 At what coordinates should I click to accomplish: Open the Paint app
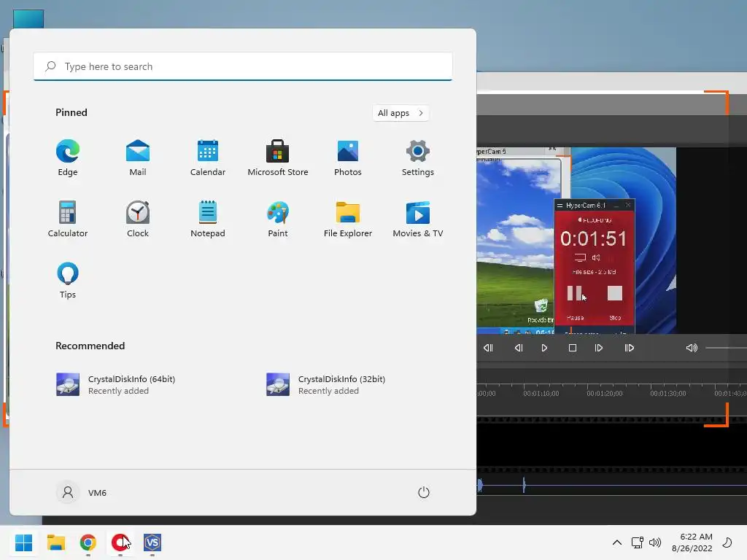278,219
